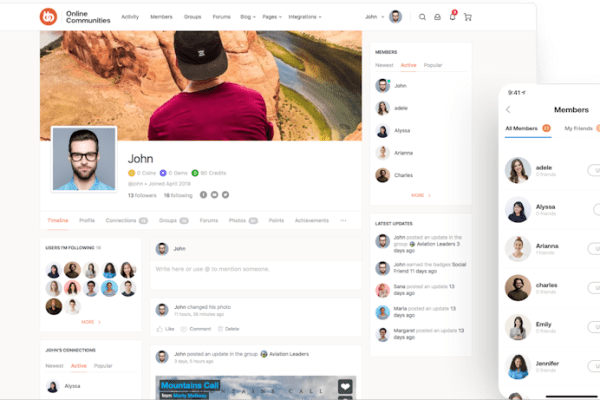Switch John's Connections to Newest

click(54, 366)
